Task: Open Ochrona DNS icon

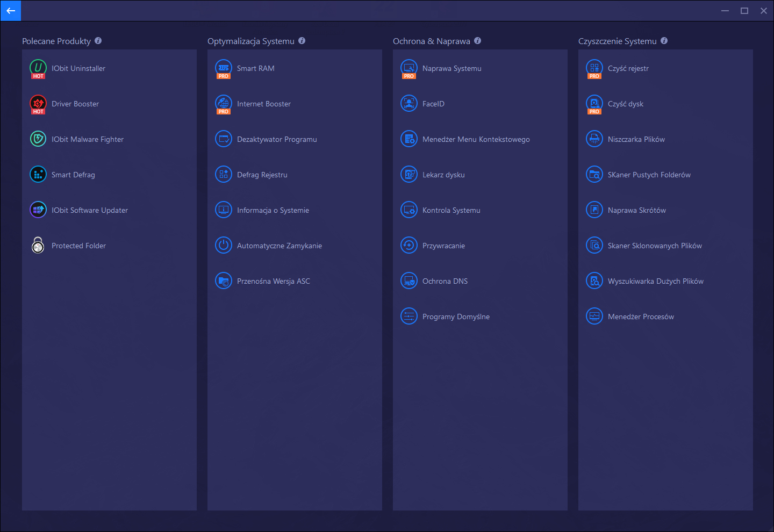Action: click(409, 281)
